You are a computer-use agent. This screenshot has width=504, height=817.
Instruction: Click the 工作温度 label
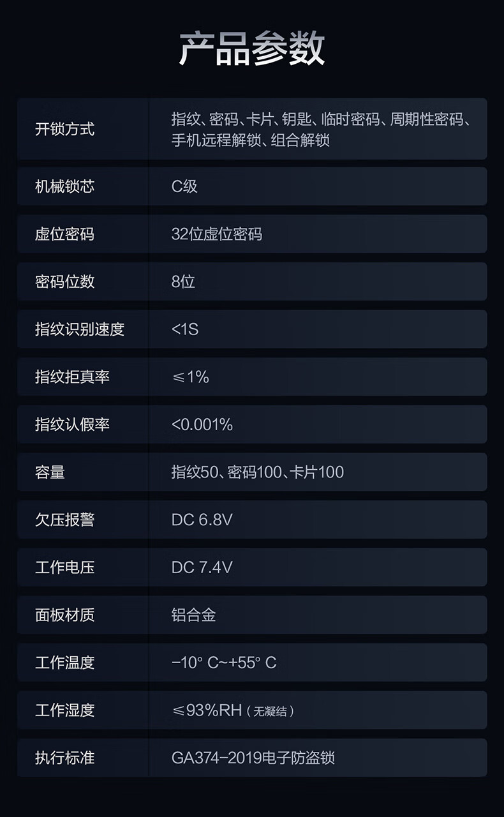[64, 663]
